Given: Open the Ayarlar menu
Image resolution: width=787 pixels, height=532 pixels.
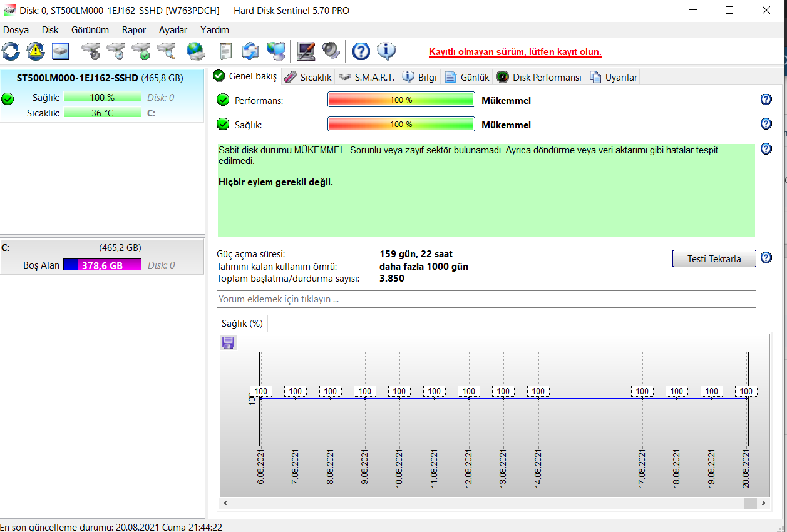Looking at the screenshot, I should click(173, 30).
